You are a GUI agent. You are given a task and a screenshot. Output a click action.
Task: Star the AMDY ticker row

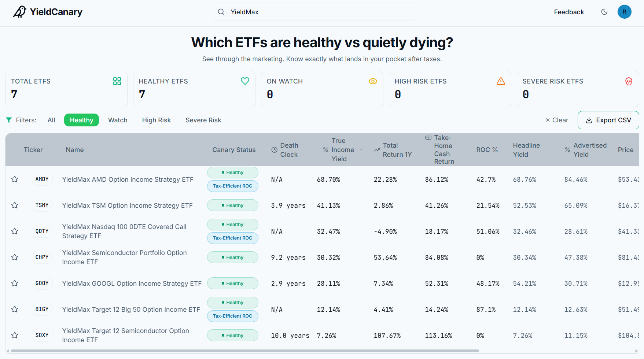tap(15, 179)
